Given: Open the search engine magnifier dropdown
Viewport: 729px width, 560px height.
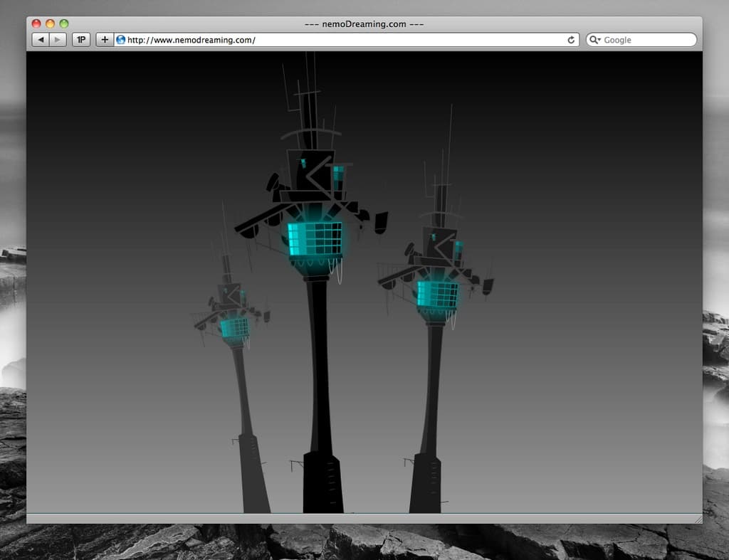Looking at the screenshot, I should coord(595,40).
